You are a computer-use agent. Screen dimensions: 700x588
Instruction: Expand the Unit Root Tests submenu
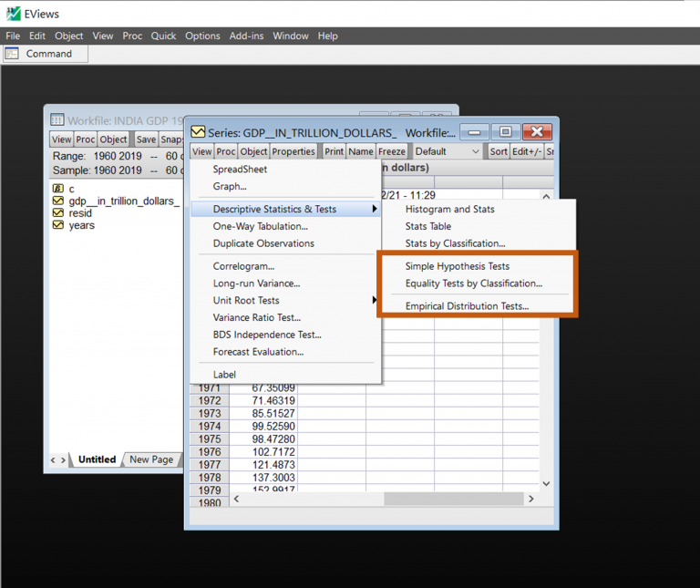(285, 300)
